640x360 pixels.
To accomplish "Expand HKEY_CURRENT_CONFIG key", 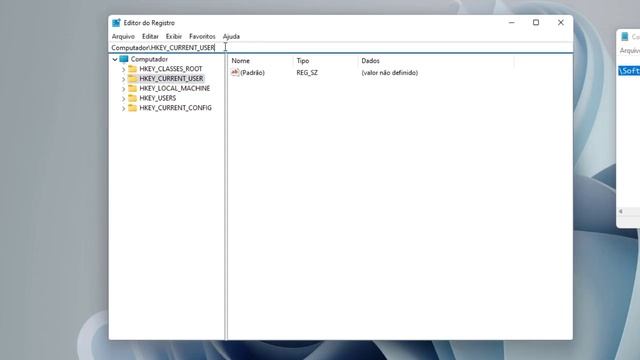I will (x=123, y=108).
